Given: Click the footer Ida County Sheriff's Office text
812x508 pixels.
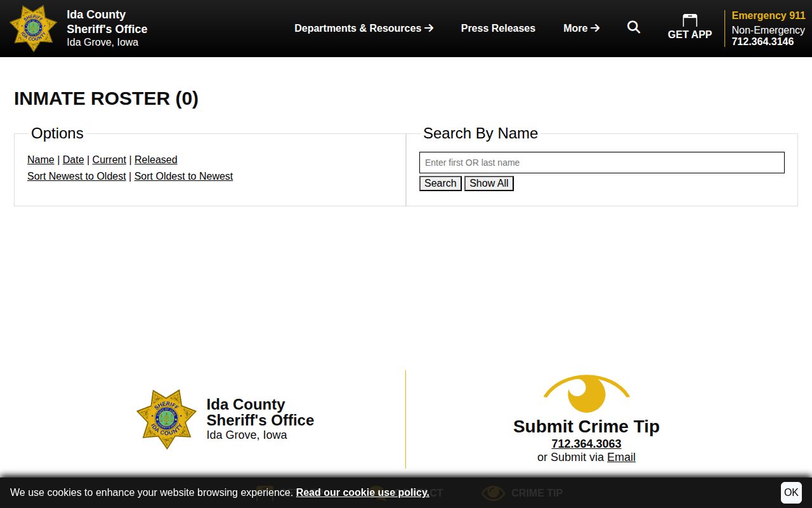Looking at the screenshot, I should (x=260, y=412).
